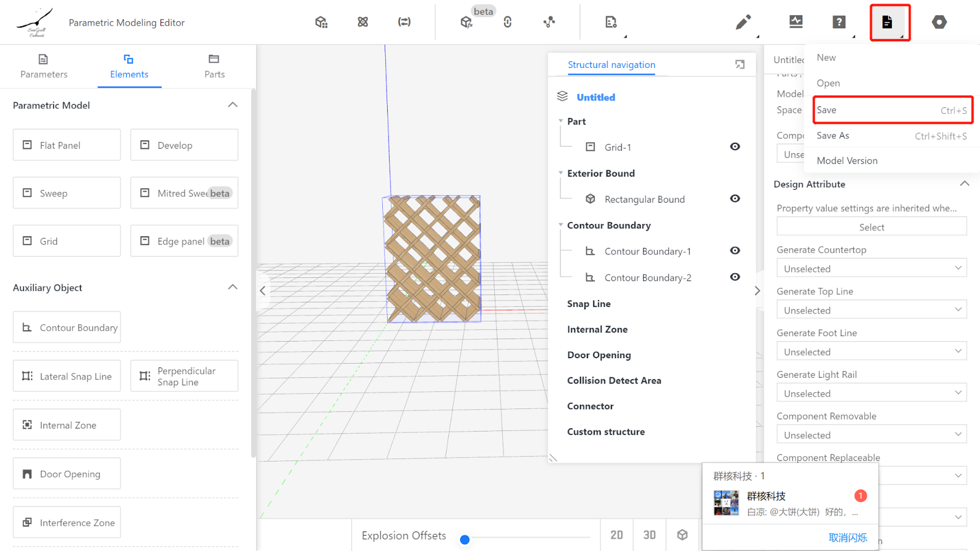Click the hexagon settings icon in toolbar
The width and height of the screenshot is (980, 551).
(939, 23)
